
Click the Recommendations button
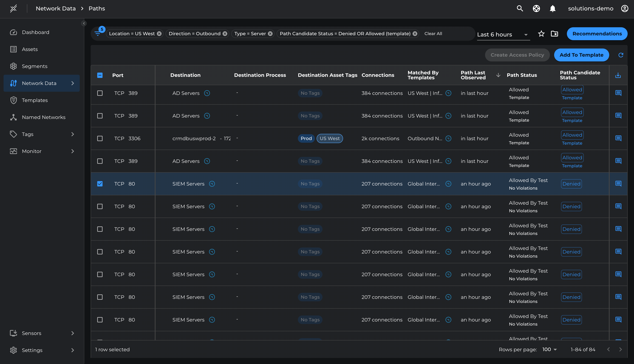597,34
